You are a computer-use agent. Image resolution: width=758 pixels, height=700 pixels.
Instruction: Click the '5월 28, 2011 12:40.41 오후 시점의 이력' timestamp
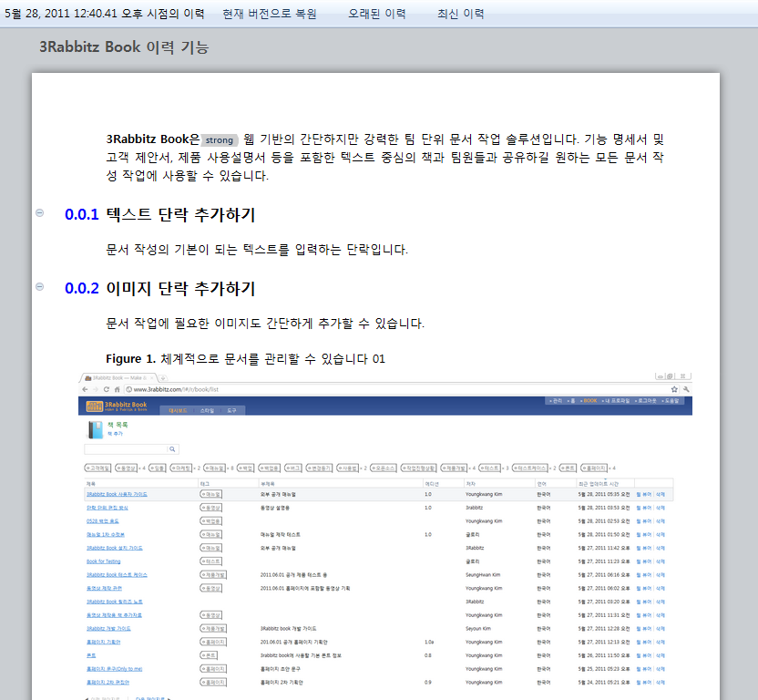coord(105,14)
